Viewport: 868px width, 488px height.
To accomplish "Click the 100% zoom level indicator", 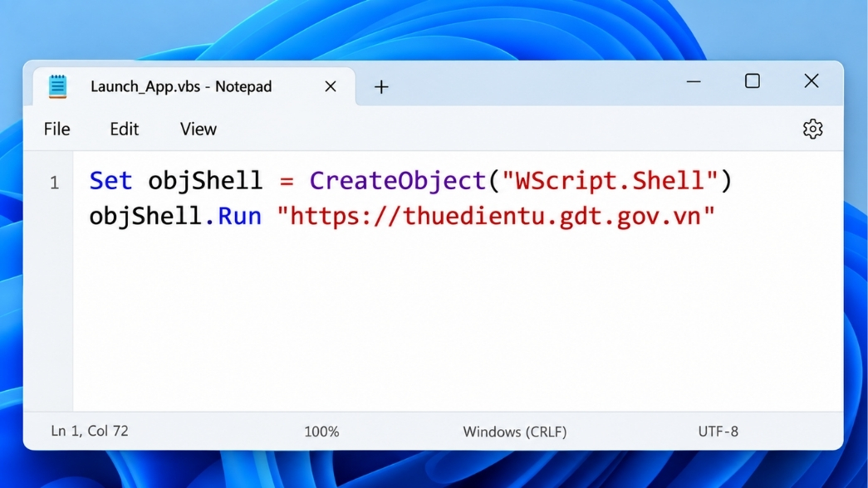I will tap(321, 432).
